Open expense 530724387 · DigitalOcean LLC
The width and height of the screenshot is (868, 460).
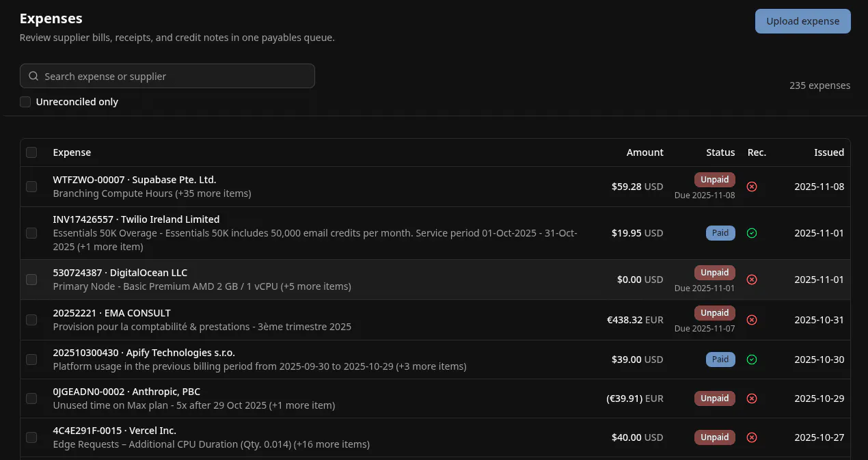coord(120,273)
